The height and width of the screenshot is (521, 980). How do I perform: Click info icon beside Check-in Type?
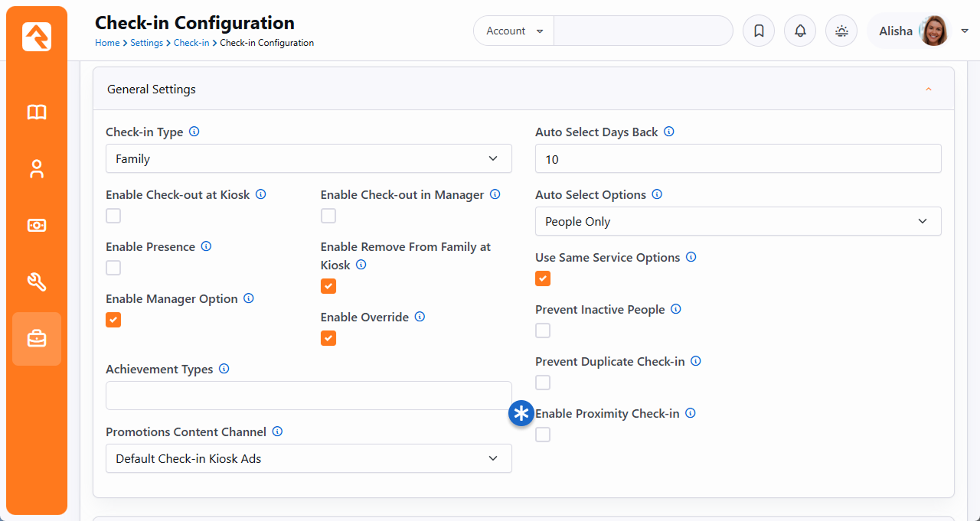(194, 132)
